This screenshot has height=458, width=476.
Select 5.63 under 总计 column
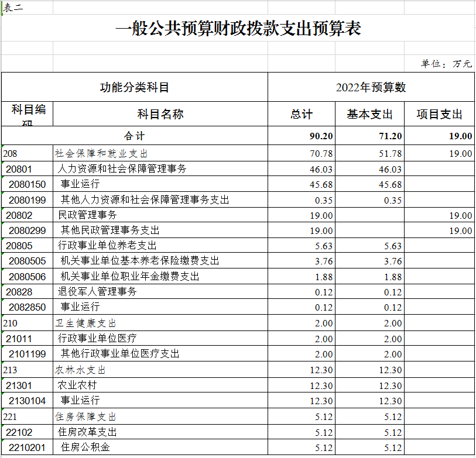click(x=324, y=246)
